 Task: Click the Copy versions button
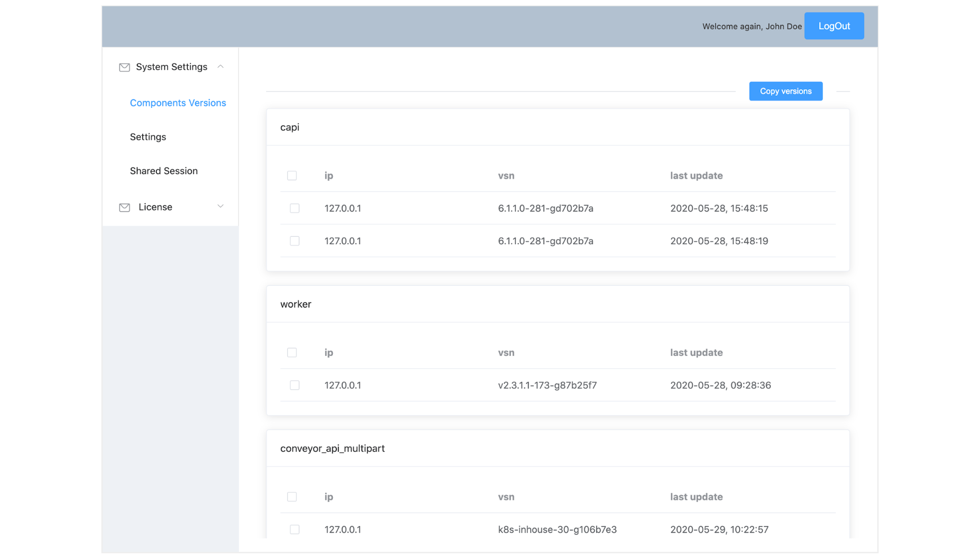click(785, 91)
